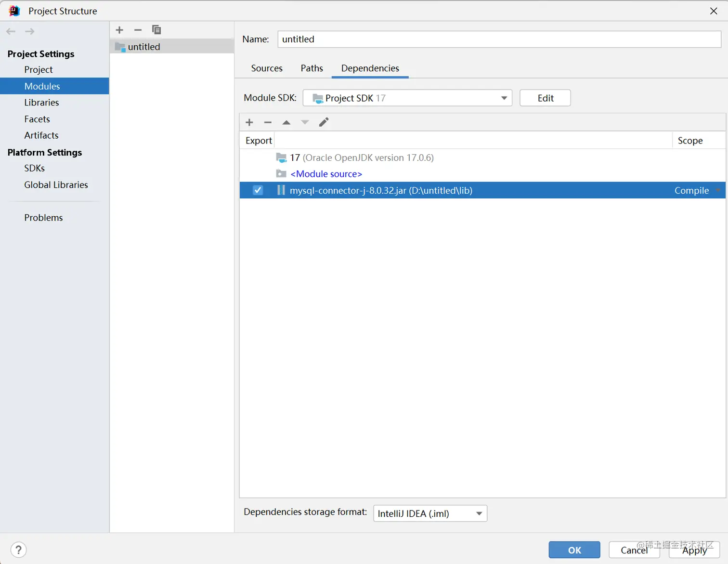Open SDKs under Platform Settings

35,168
